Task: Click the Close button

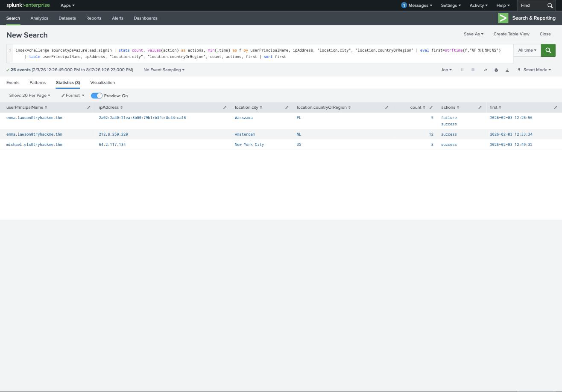Action: coord(545,34)
